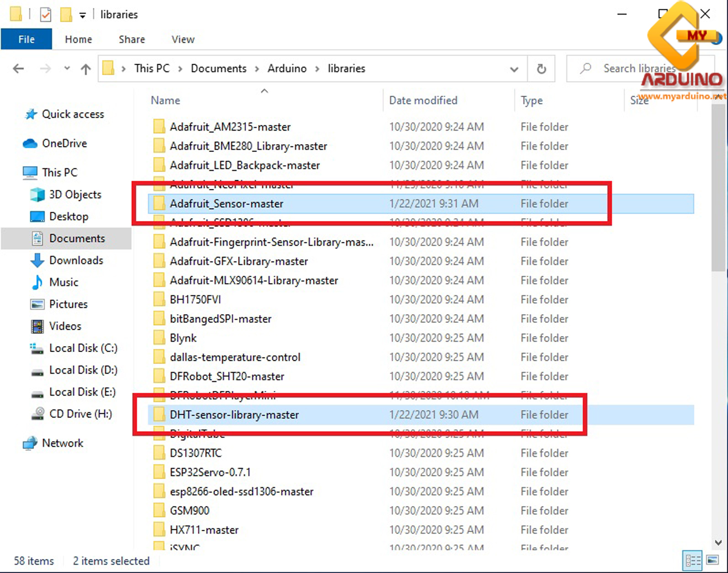Go up to the Arduino folder
This screenshot has height=573, width=728.
click(85, 68)
